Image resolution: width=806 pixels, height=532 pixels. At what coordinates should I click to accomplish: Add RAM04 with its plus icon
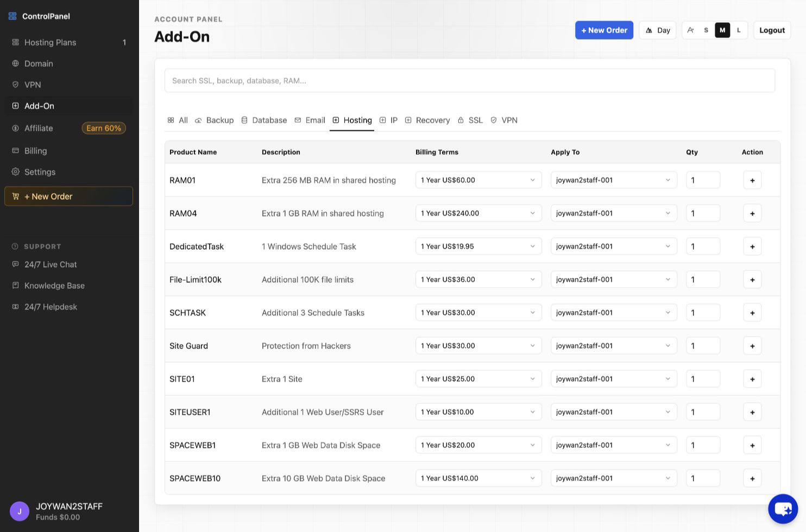click(x=752, y=213)
